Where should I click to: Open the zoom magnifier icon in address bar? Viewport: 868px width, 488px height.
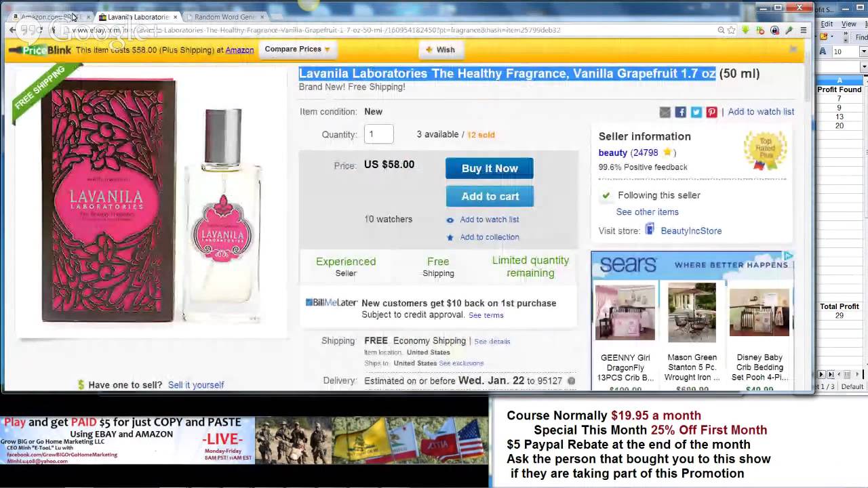721,30
